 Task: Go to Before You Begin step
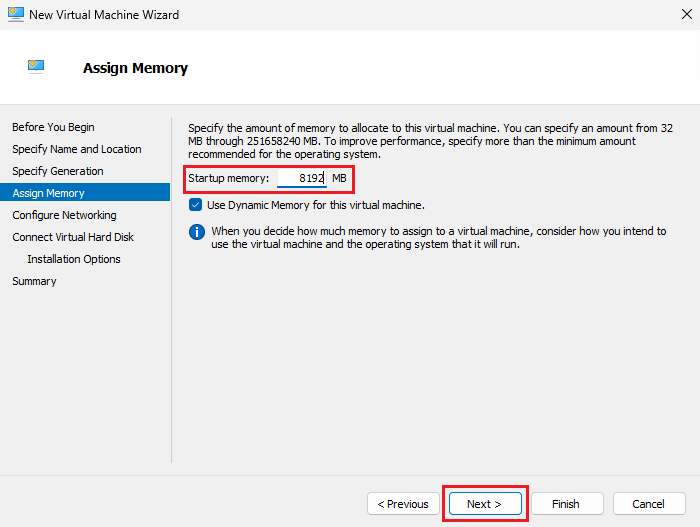point(53,127)
